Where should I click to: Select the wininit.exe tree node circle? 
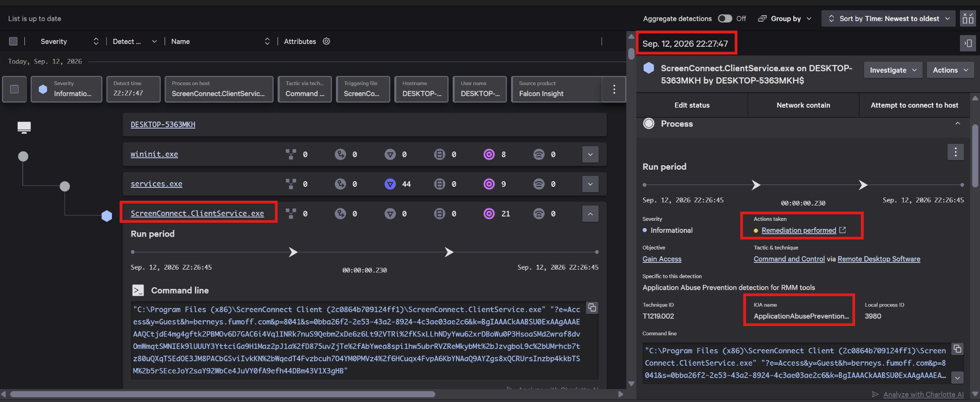(23, 156)
